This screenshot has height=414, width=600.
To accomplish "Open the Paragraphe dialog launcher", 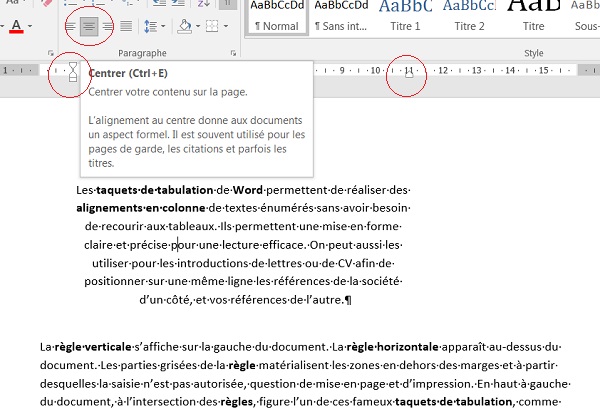I will tap(233, 54).
